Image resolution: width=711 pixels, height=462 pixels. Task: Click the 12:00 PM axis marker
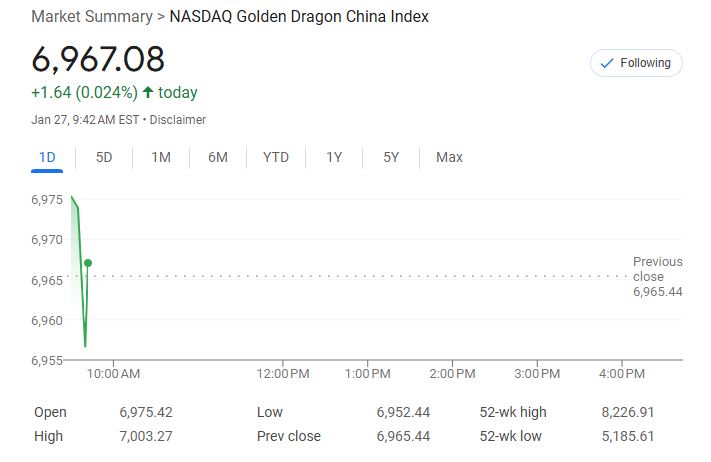[283, 374]
